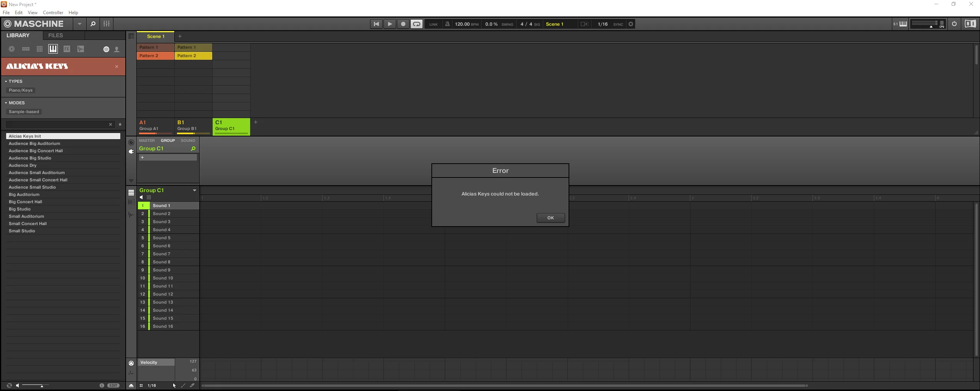
Task: Select the Samples waveform browser icon
Action: click(x=80, y=49)
